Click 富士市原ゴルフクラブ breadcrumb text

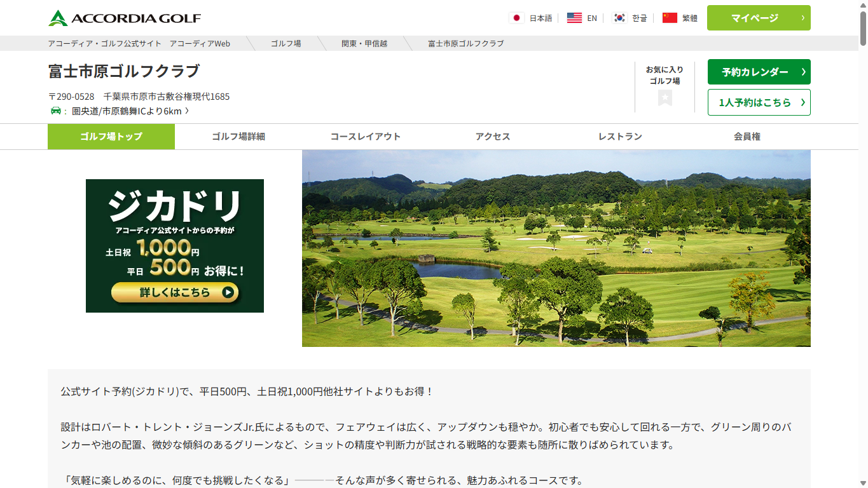tap(466, 43)
